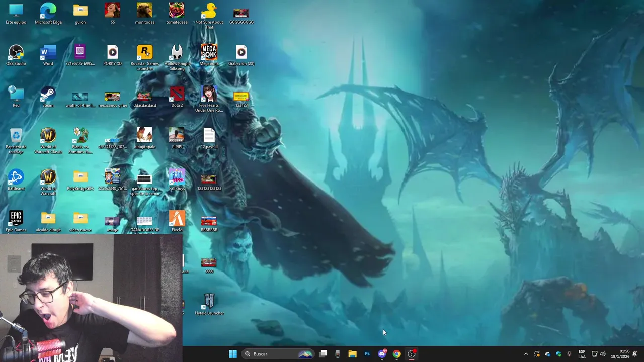Viewport: 644px width, 362px height.
Task: Select the BBBBBBB image file
Action: pos(209,224)
